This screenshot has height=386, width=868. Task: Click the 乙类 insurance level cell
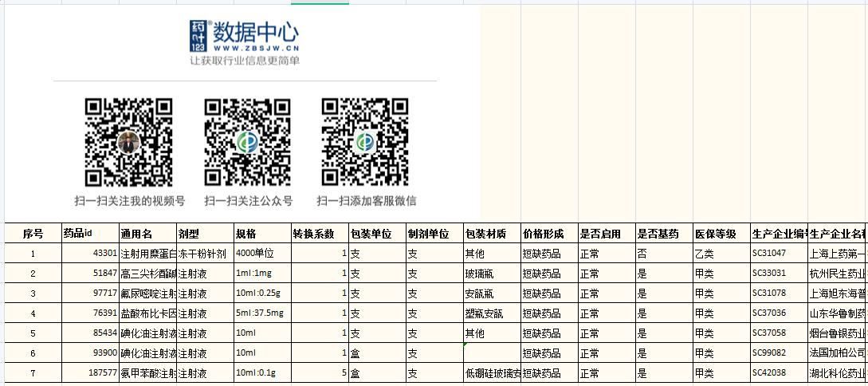point(722,254)
